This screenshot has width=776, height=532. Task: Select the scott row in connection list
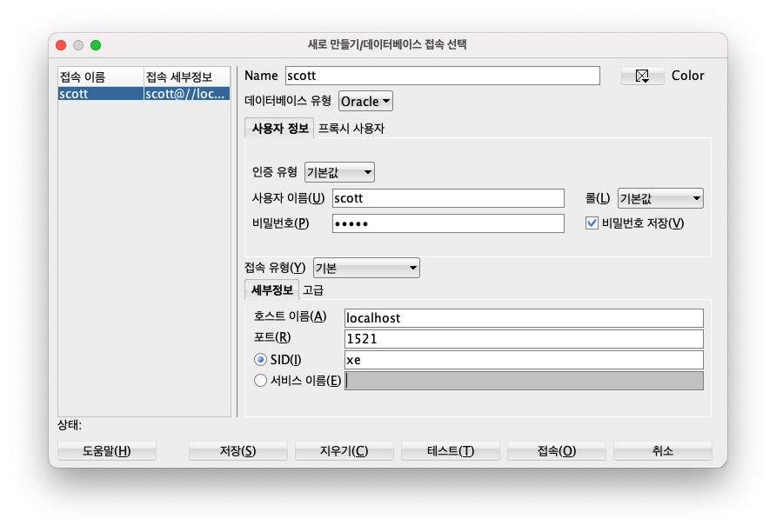[x=144, y=94]
